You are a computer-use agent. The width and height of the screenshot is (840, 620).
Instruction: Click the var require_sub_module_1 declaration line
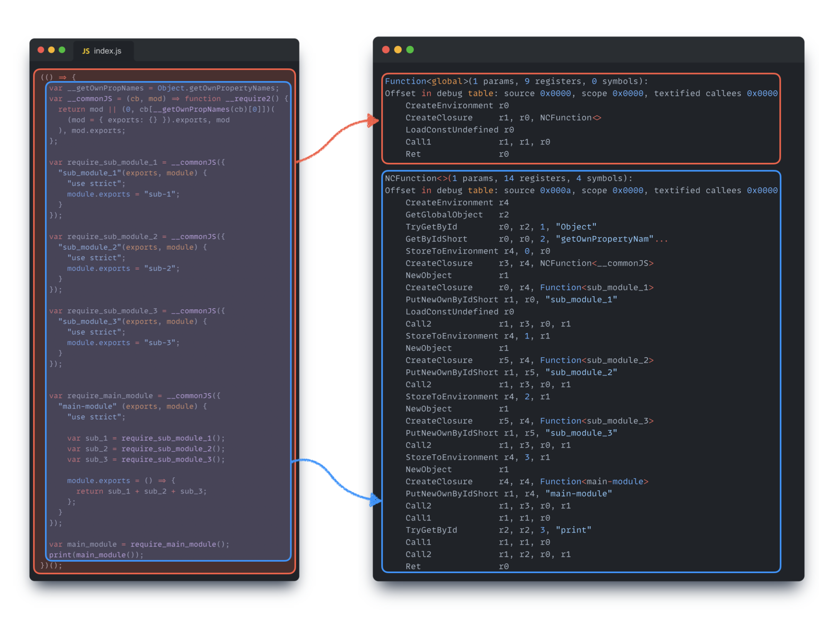[137, 162]
